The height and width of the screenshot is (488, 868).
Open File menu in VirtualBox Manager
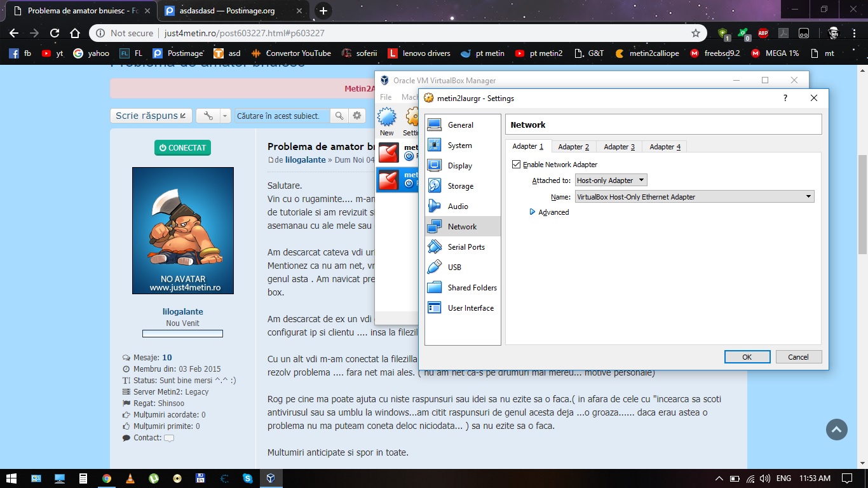click(x=386, y=97)
